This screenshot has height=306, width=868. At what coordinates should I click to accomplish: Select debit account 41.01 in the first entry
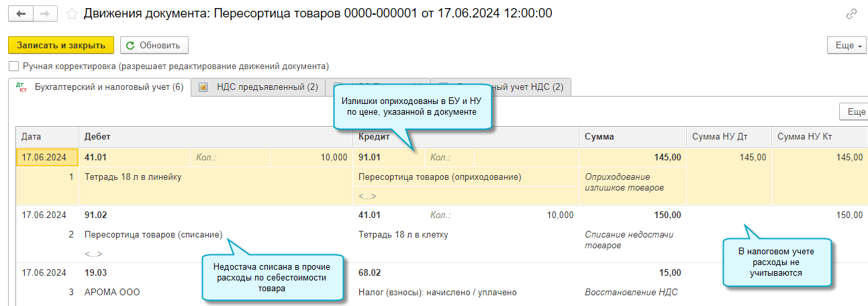coord(95,158)
